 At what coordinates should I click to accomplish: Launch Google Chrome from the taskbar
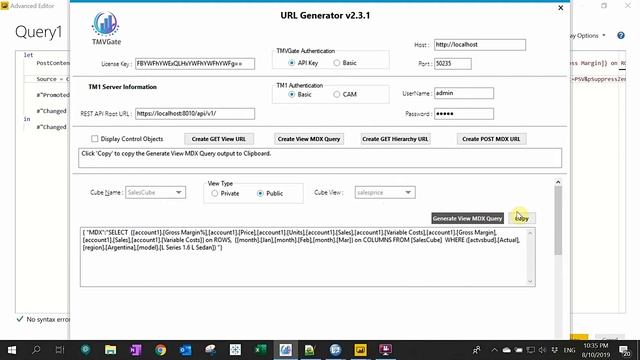pyautogui.click(x=160, y=350)
